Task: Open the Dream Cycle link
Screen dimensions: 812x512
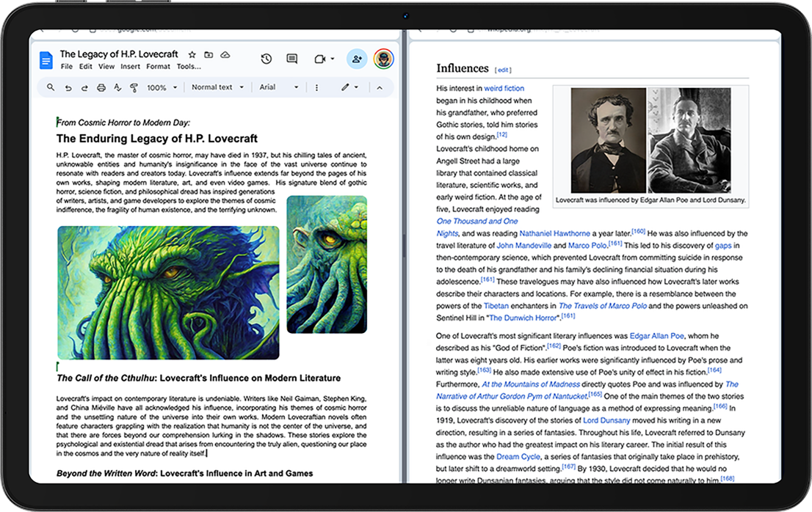Action: (x=518, y=457)
